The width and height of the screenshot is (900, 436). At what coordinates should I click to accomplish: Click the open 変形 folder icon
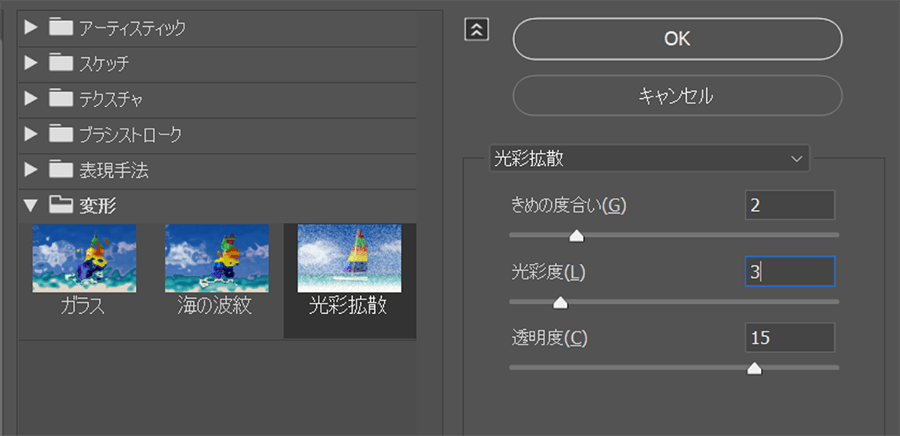click(x=61, y=205)
